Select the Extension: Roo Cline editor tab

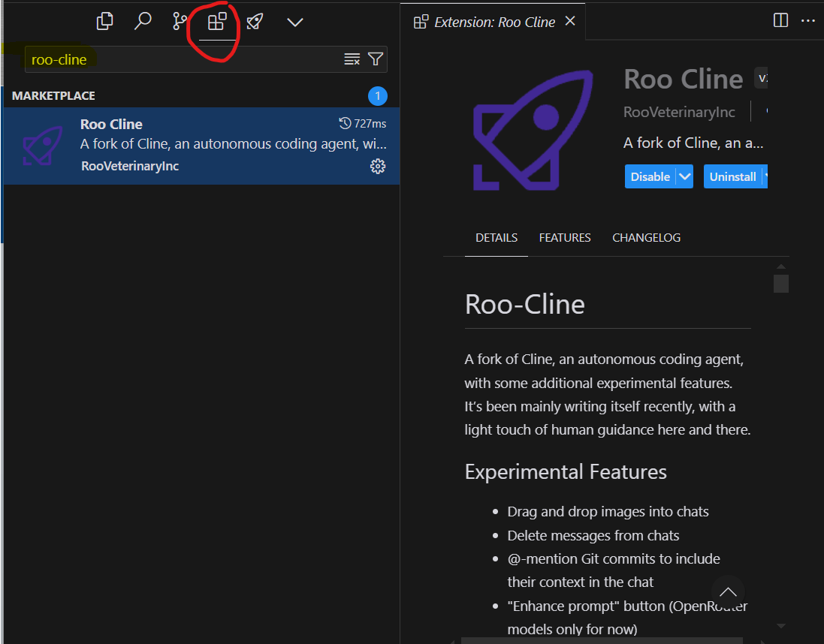493,22
